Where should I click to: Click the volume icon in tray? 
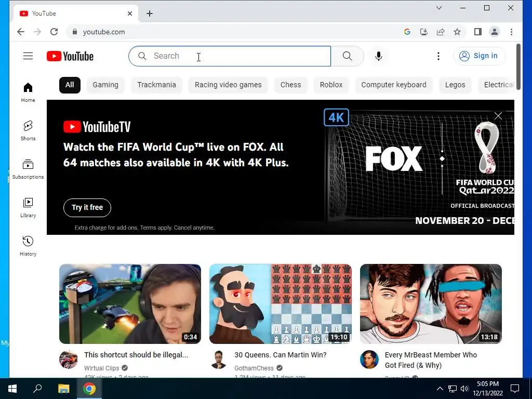464,389
